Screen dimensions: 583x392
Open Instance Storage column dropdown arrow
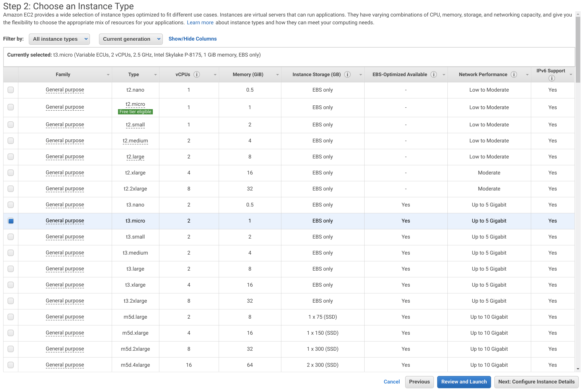pos(361,75)
